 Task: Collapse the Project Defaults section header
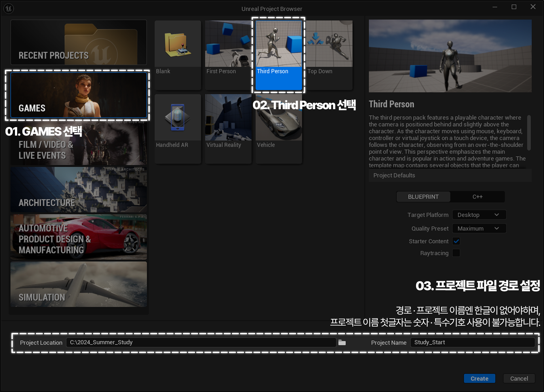tap(450, 175)
